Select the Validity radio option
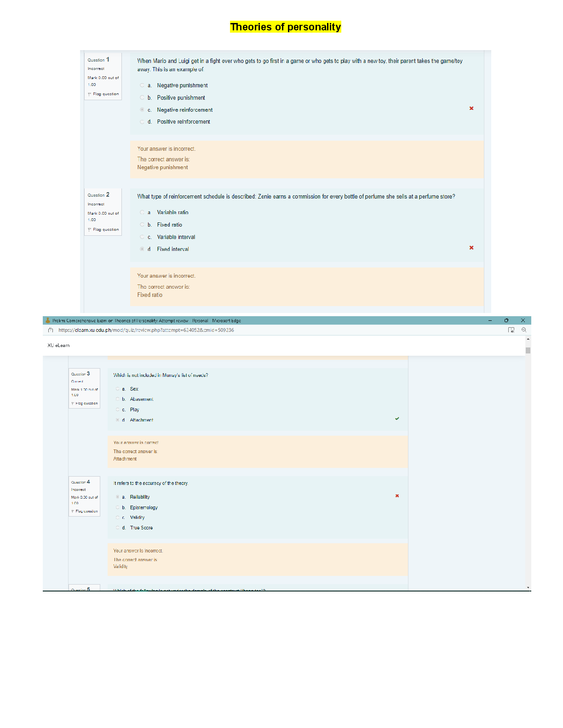 pos(118,518)
